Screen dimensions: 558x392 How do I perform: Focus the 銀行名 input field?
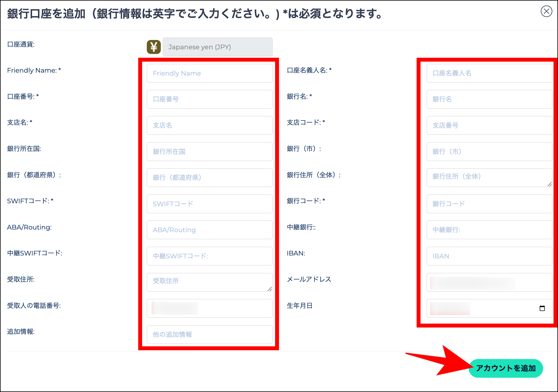(489, 99)
